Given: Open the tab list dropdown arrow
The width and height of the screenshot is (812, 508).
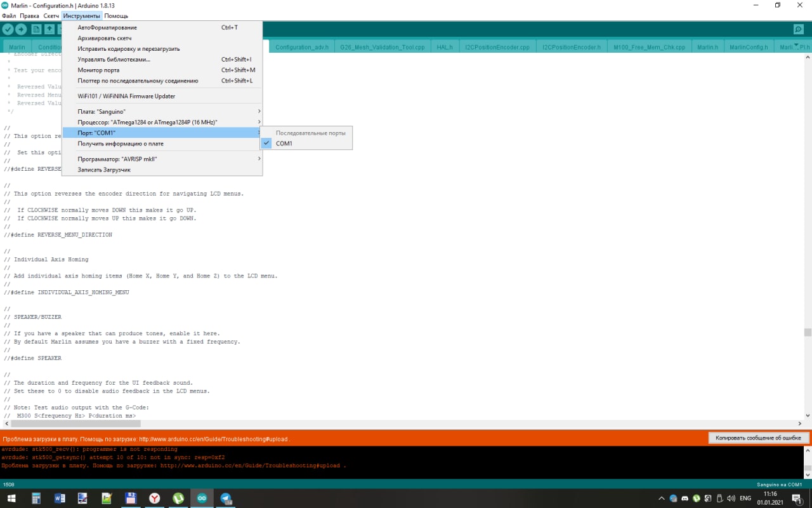Looking at the screenshot, I should tap(797, 44).
